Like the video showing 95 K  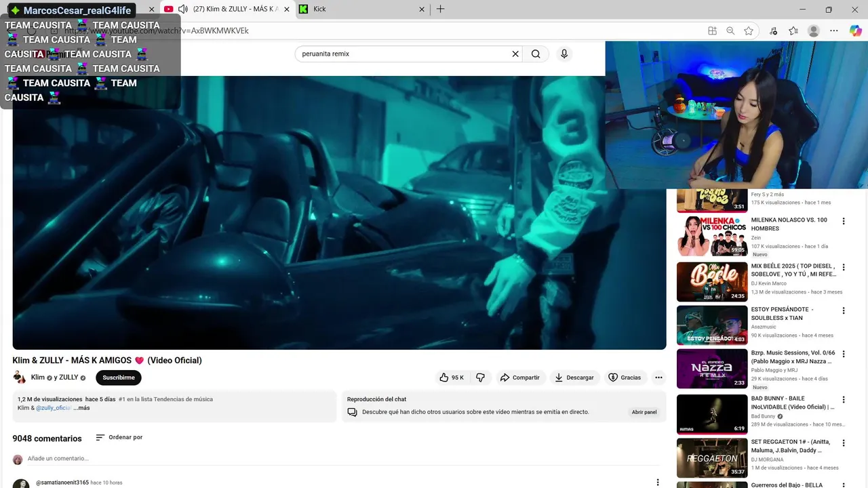click(x=452, y=378)
